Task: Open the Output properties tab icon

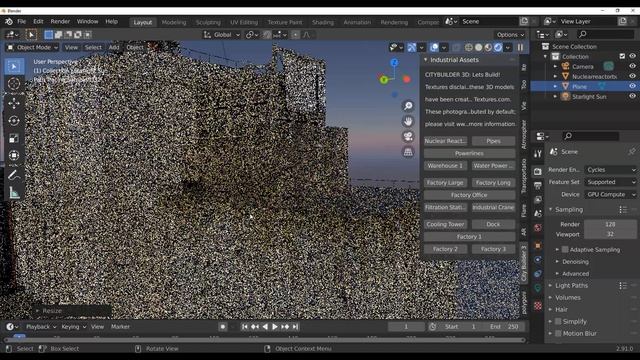Action: pyautogui.click(x=538, y=186)
